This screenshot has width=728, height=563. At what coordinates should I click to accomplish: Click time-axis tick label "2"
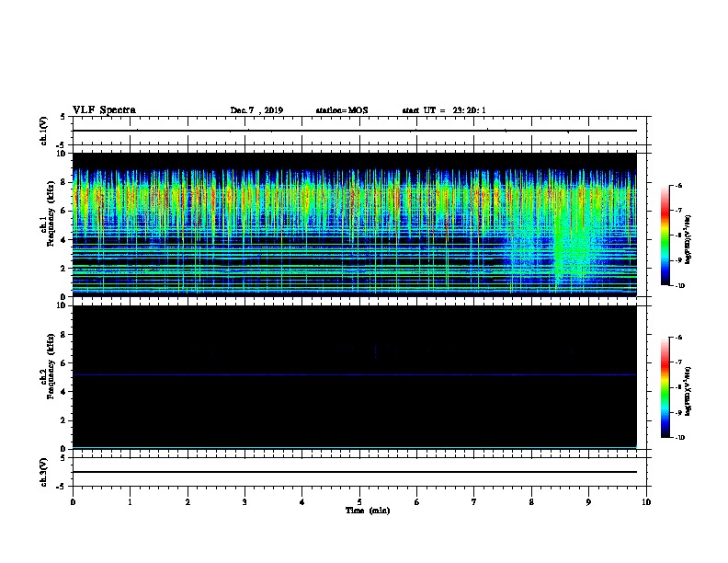click(188, 501)
